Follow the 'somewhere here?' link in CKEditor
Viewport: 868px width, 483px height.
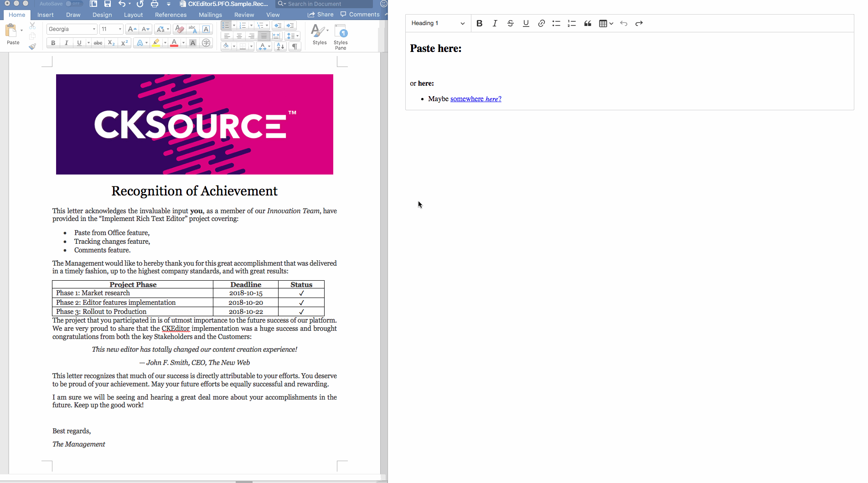475,99
